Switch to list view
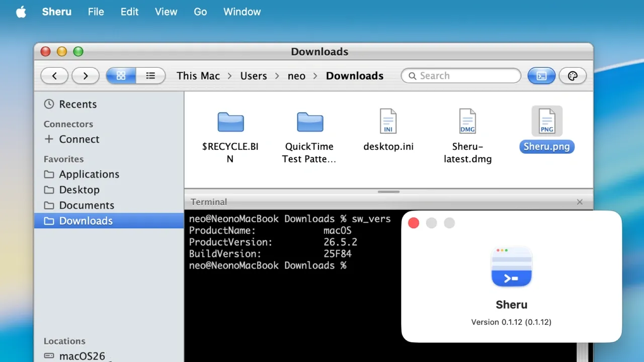Viewport: 644px width, 362px height. (150, 76)
